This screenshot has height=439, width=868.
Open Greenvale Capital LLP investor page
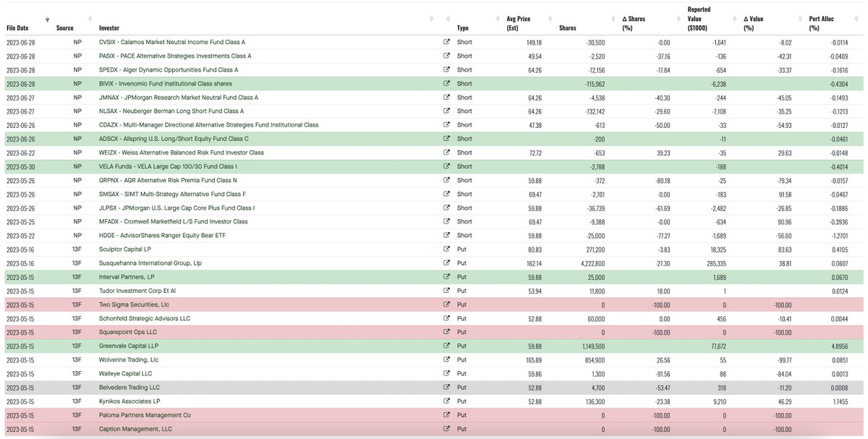(x=129, y=346)
